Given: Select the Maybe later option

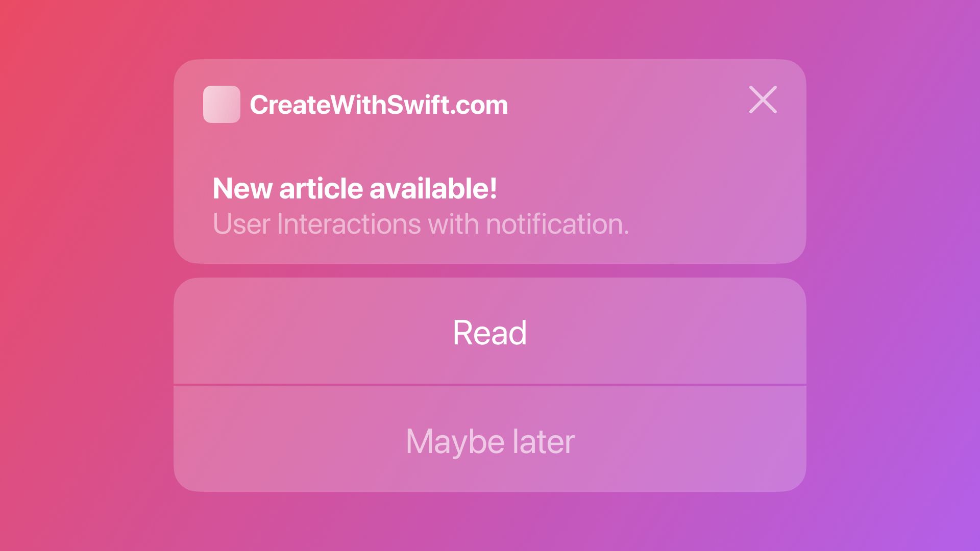Looking at the screenshot, I should pyautogui.click(x=490, y=440).
